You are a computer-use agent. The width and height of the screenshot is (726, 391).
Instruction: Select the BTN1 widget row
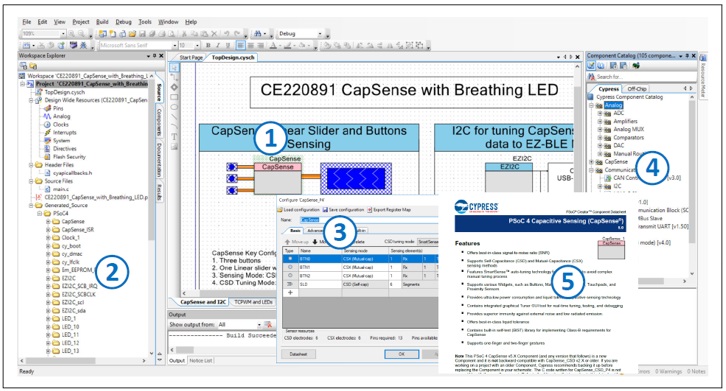point(360,267)
